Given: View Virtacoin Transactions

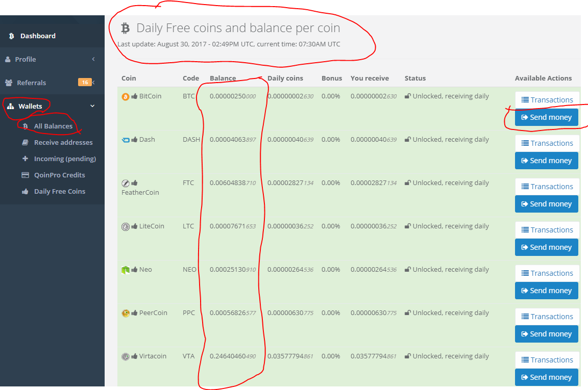Looking at the screenshot, I should click(547, 360).
